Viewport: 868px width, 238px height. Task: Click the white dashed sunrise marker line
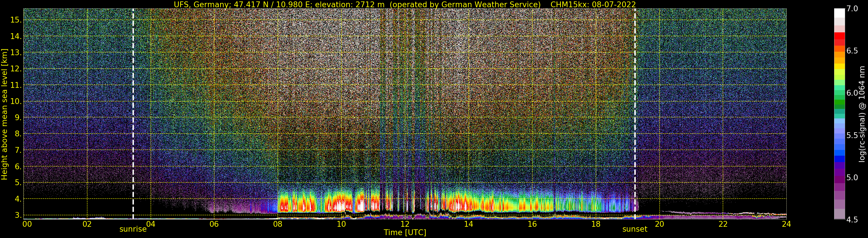point(133,114)
